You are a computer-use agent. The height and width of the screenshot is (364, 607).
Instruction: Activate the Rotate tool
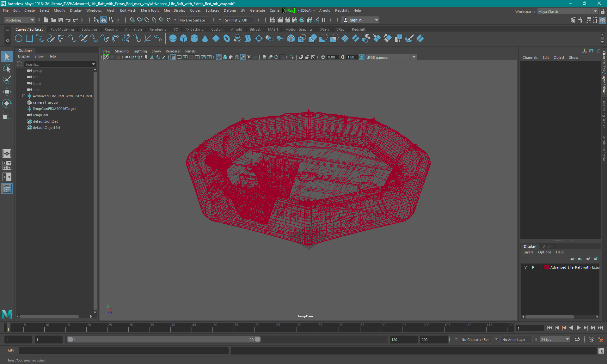click(x=7, y=103)
